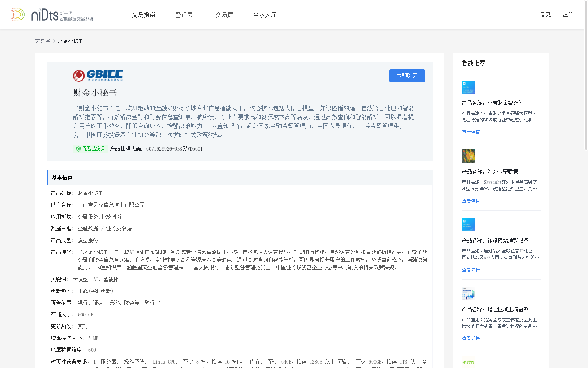Open the 交易指南 menu
The width and height of the screenshot is (588, 368).
point(144,15)
